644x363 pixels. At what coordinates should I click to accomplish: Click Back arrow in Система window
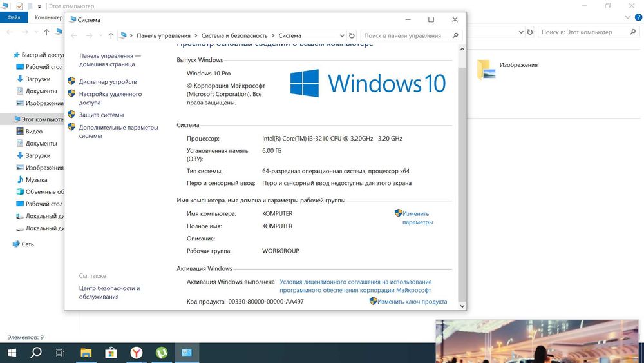tap(74, 35)
